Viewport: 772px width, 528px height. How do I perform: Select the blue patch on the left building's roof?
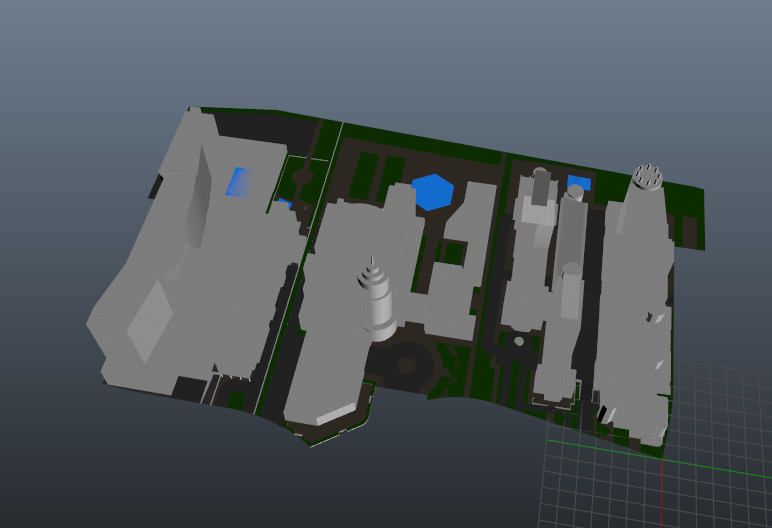[x=239, y=181]
